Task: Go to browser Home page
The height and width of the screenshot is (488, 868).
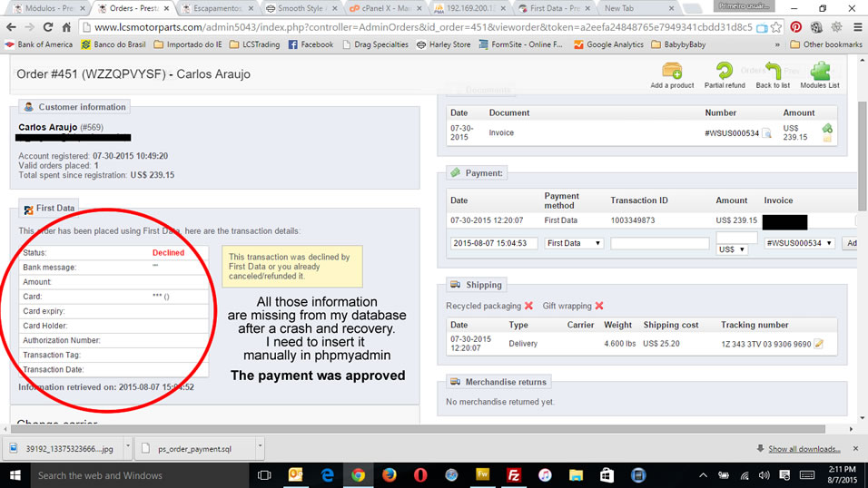Action: (x=66, y=27)
